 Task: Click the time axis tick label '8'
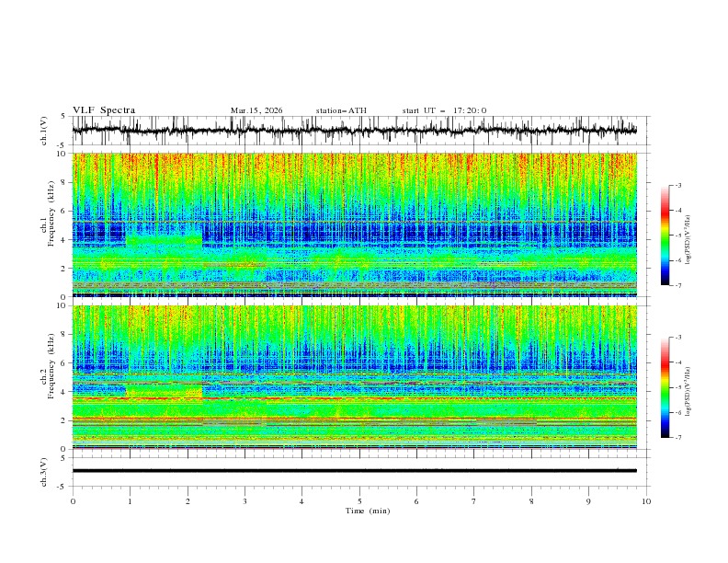point(531,501)
